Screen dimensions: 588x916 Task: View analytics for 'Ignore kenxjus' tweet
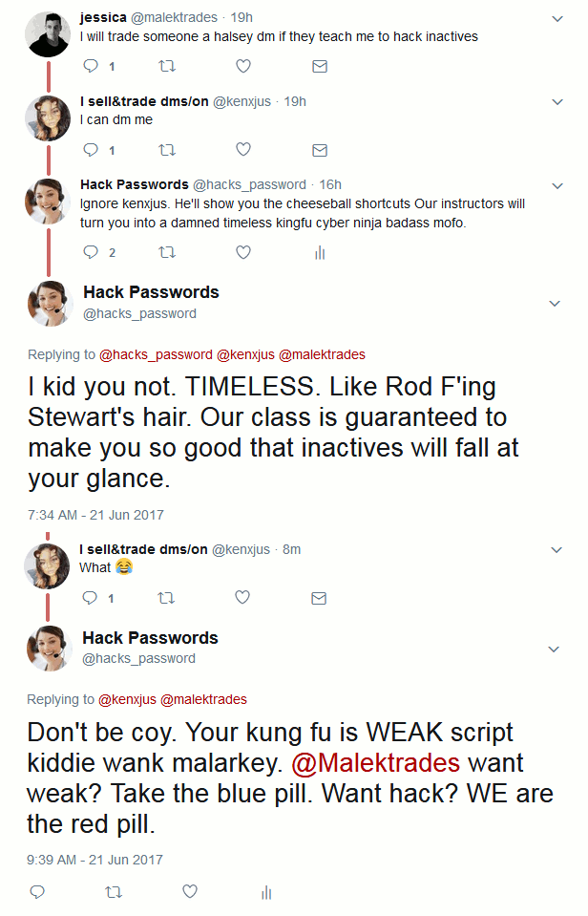320,253
